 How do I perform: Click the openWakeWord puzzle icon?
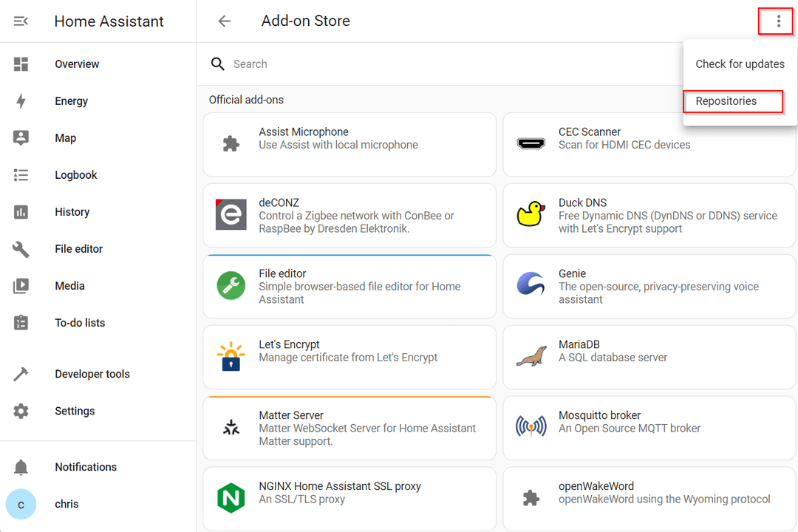click(x=531, y=498)
